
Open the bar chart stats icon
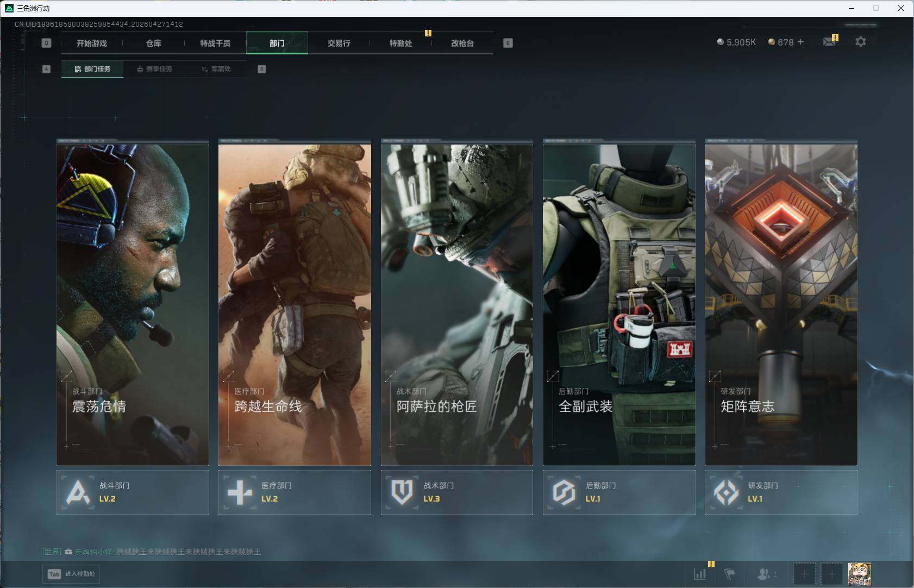point(700,574)
